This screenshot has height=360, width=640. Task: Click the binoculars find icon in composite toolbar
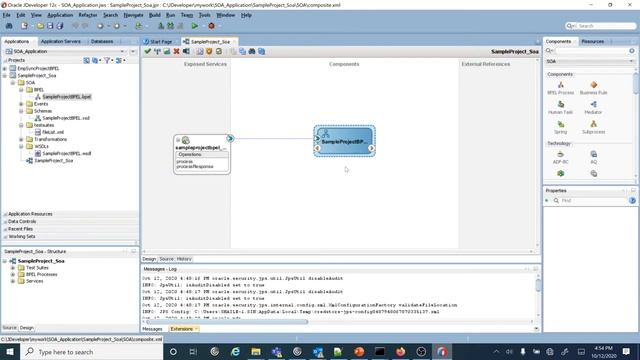click(252, 51)
